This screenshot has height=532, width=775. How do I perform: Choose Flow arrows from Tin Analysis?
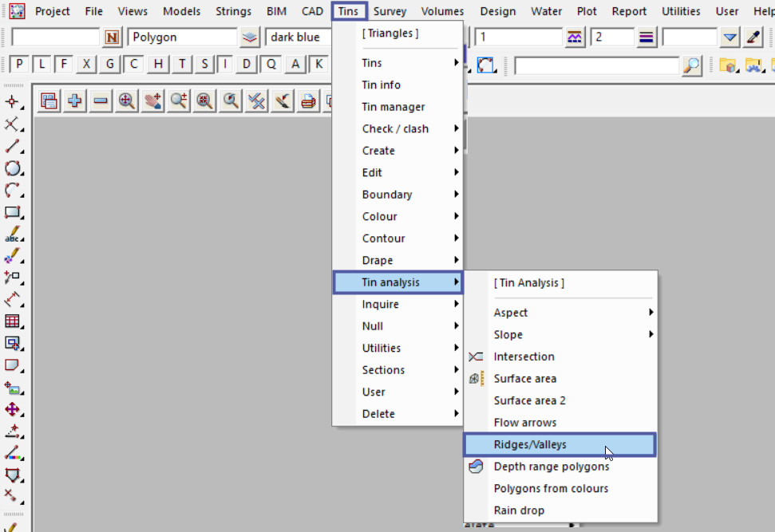tap(525, 423)
